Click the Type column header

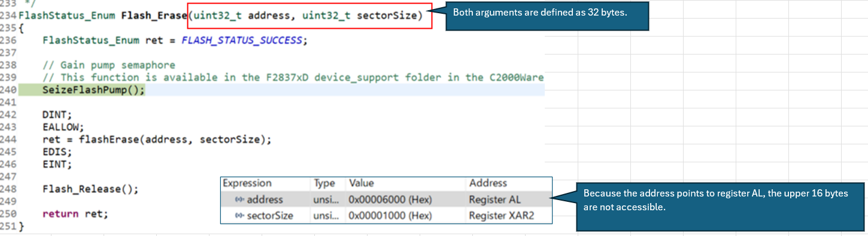tap(324, 183)
